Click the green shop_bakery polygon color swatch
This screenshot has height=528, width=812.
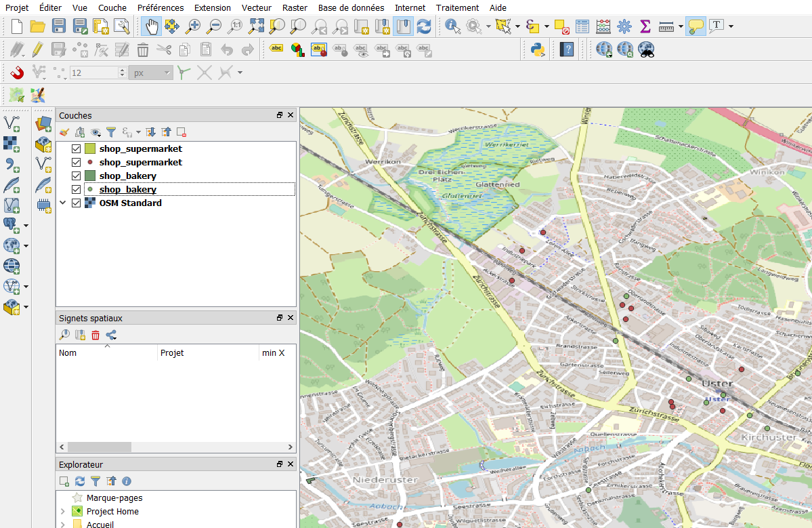coord(90,176)
